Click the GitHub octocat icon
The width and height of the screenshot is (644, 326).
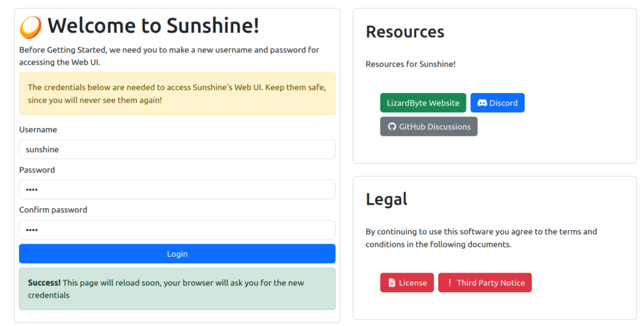tap(392, 127)
